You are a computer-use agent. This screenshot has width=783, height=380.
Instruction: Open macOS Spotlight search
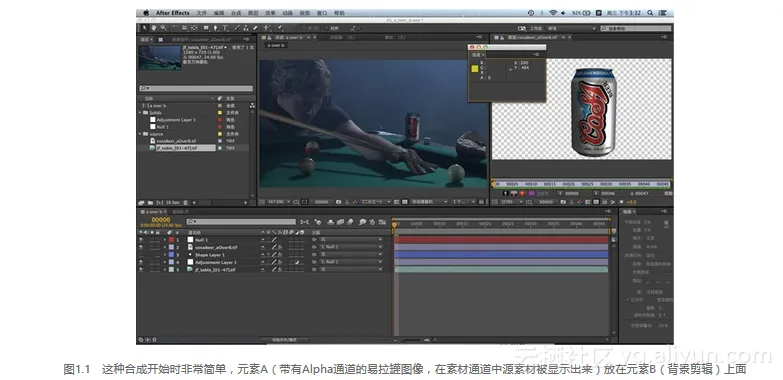pyautogui.click(x=650, y=13)
